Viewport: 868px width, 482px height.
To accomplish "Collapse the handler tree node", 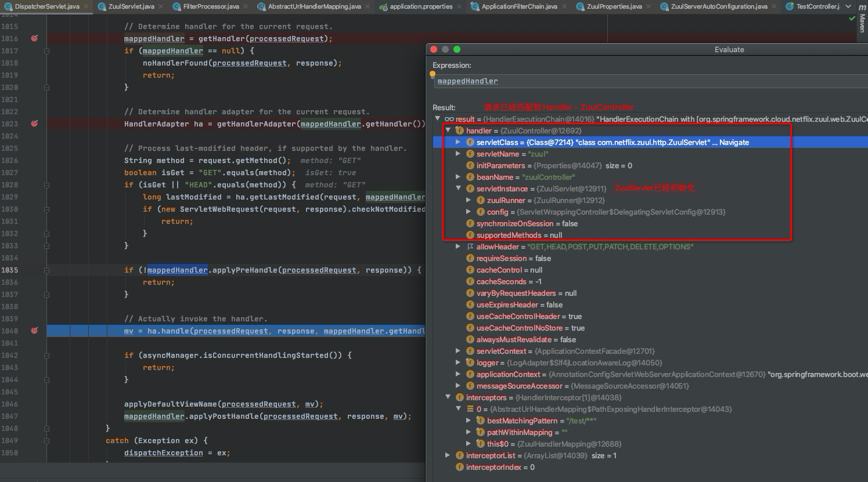I will pyautogui.click(x=448, y=131).
